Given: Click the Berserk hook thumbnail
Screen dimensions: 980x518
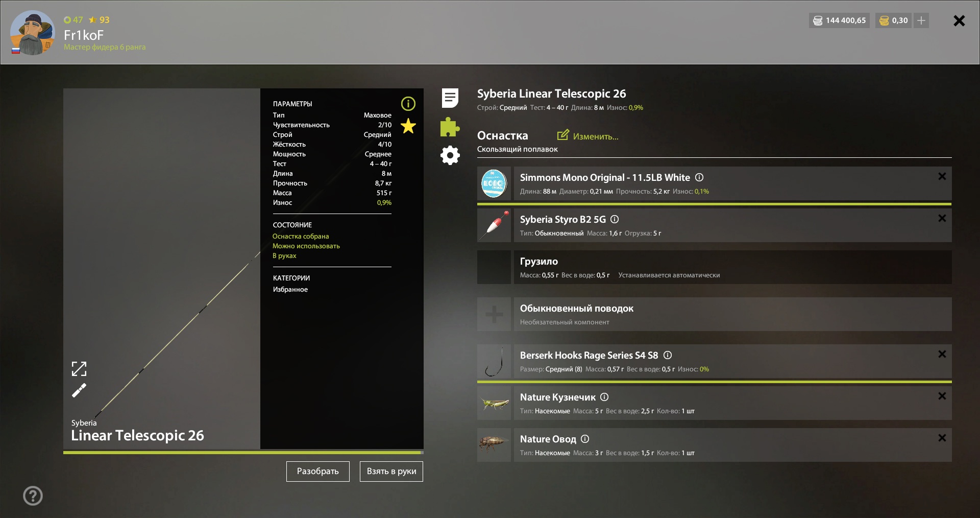Looking at the screenshot, I should tap(494, 361).
